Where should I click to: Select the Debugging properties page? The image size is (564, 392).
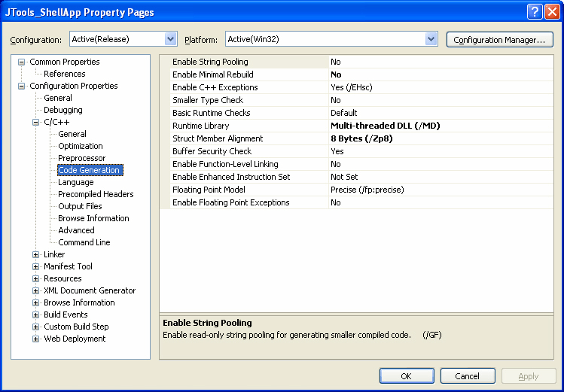tap(63, 110)
